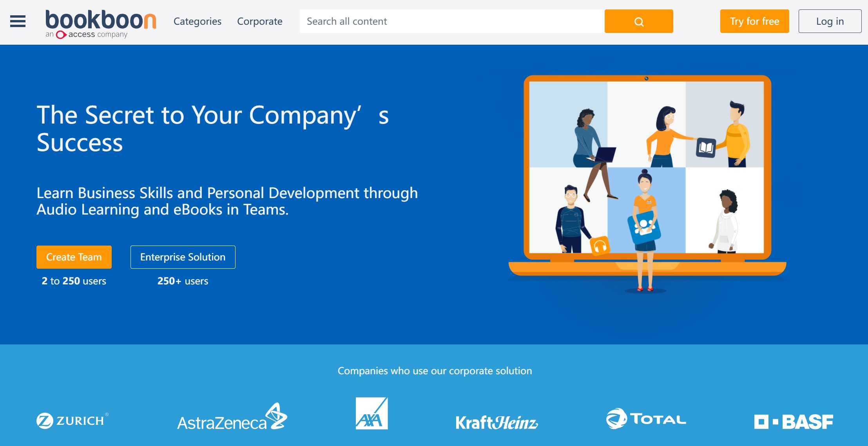This screenshot has height=446, width=868.
Task: Open the Corporate menu item
Action: (x=259, y=21)
